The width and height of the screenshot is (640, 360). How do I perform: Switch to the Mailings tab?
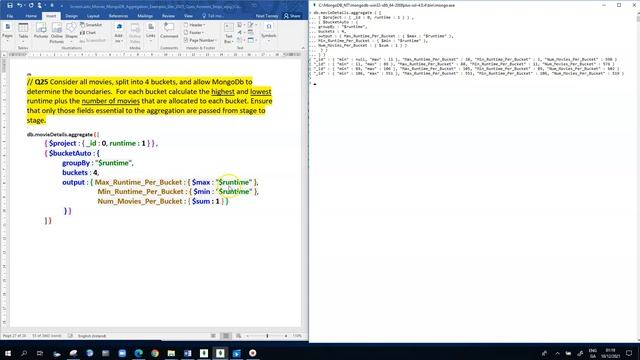[145, 16]
